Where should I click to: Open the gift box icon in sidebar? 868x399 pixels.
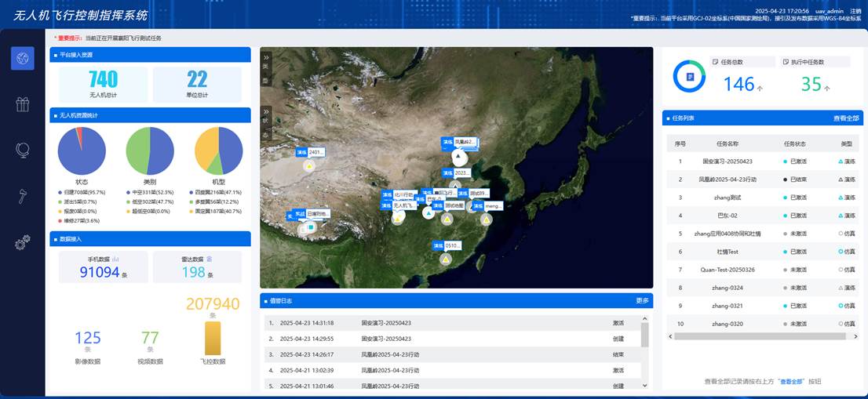tap(22, 104)
